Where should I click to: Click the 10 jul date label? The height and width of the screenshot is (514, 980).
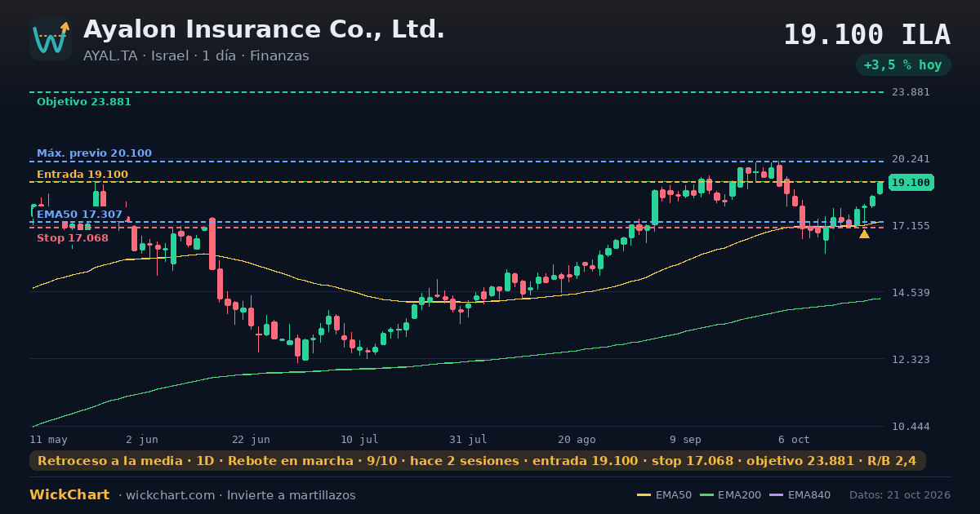(x=359, y=440)
